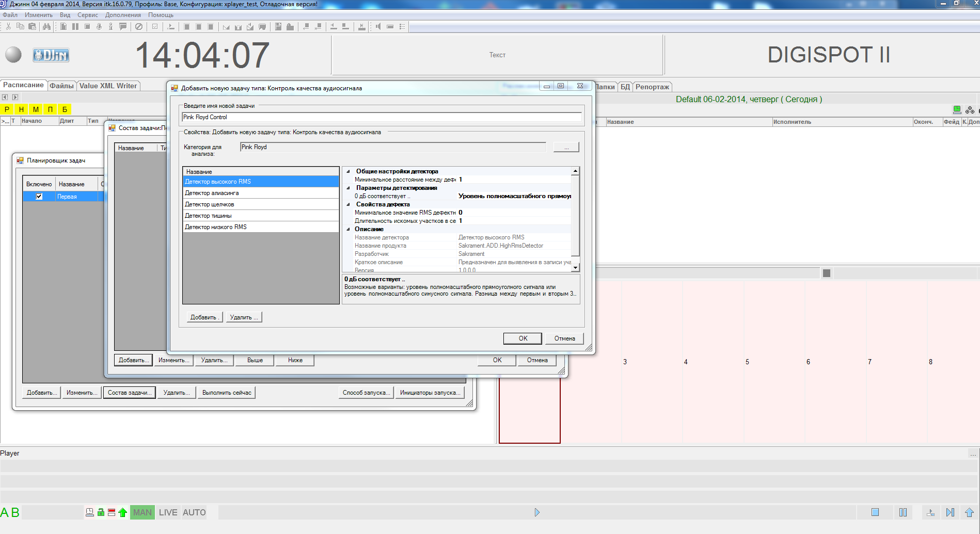Click the skip-to-next track player icon

coord(950,512)
